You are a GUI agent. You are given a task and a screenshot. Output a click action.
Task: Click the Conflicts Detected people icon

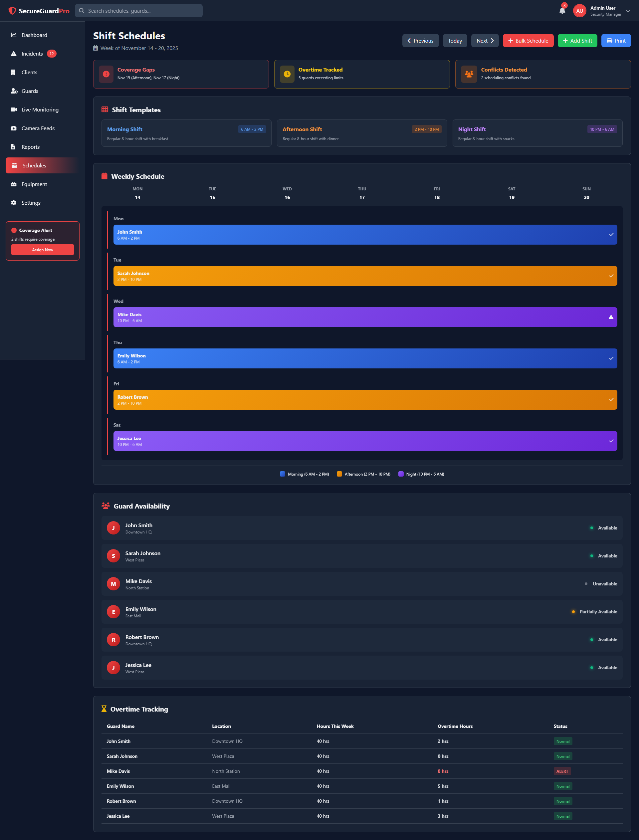coord(469,74)
